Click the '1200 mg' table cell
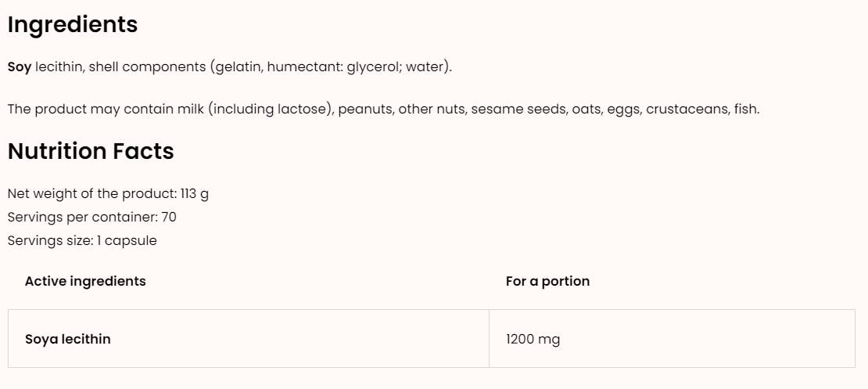868x389 pixels. click(x=533, y=339)
